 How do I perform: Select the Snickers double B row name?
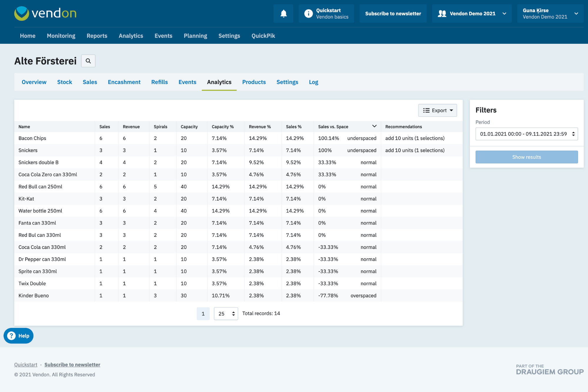tap(39, 162)
